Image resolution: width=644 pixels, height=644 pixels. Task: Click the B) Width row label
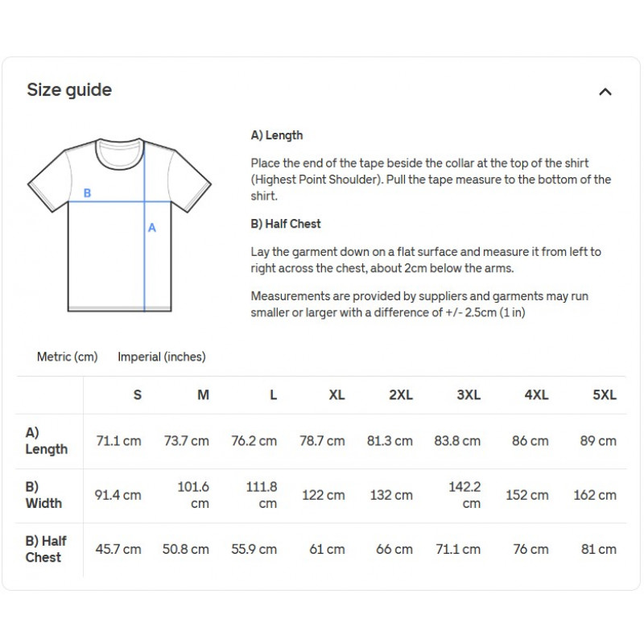pyautogui.click(x=43, y=495)
